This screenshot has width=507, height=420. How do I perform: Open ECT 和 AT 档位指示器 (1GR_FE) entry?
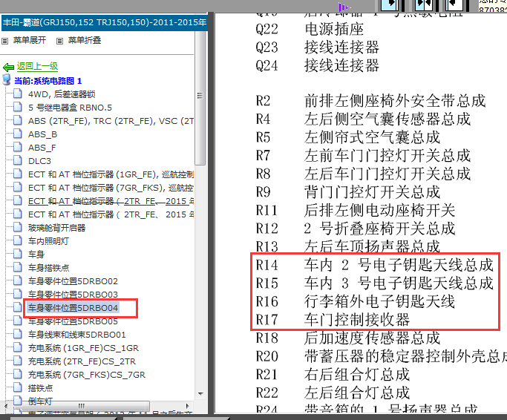[x=111, y=174]
